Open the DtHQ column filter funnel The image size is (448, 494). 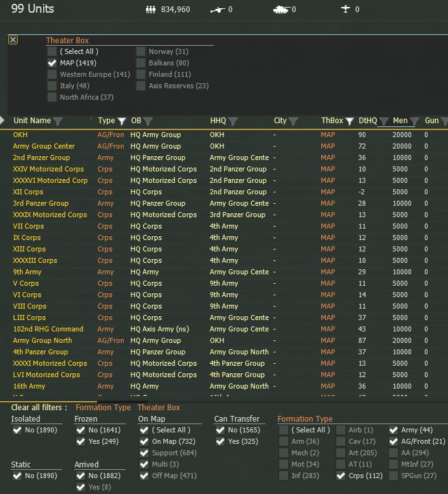pos(383,121)
